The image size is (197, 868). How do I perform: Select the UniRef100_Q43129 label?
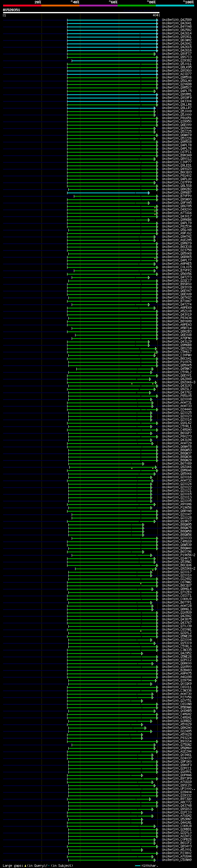tap(177, 342)
